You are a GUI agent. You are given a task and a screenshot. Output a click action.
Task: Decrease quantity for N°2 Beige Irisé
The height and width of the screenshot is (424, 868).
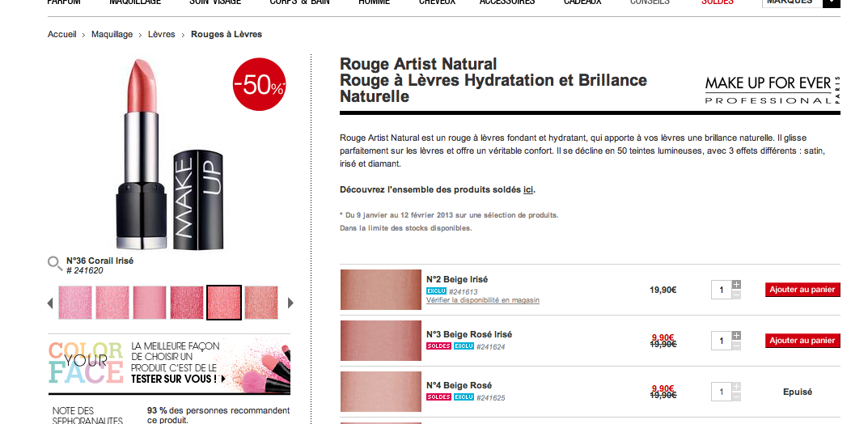[x=736, y=295]
